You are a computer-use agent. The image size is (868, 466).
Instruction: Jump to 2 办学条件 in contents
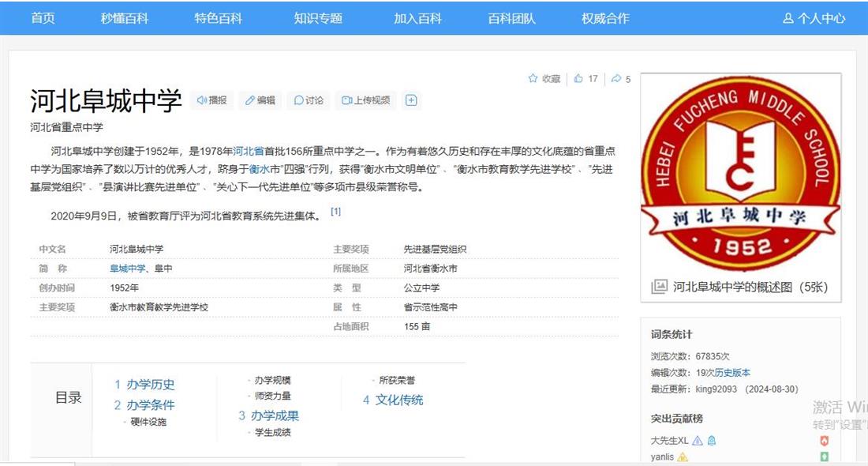[144, 405]
